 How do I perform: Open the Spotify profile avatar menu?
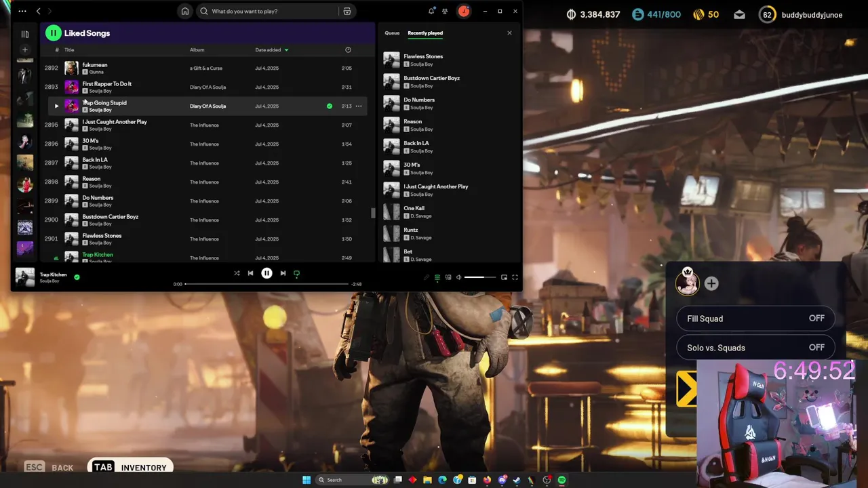[x=464, y=11]
